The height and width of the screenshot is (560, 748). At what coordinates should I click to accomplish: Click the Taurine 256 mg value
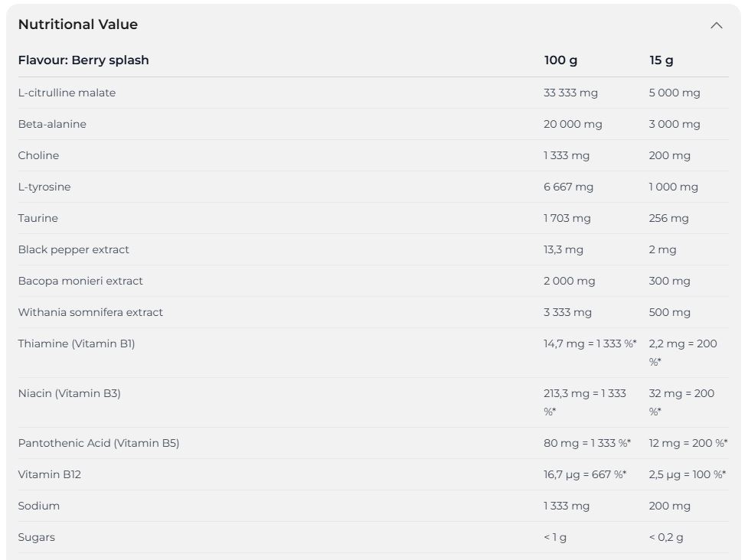(669, 218)
